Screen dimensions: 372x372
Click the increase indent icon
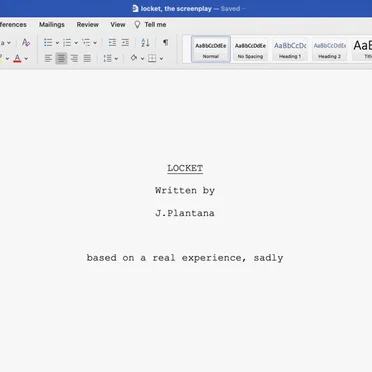[125, 43]
